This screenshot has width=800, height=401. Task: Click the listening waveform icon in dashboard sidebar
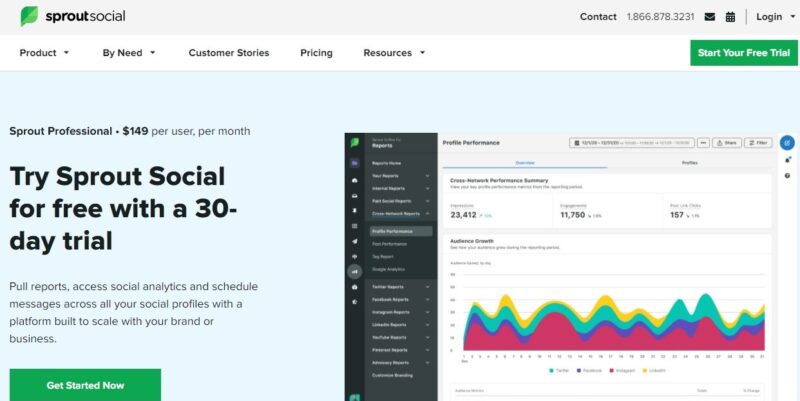pyautogui.click(x=355, y=256)
